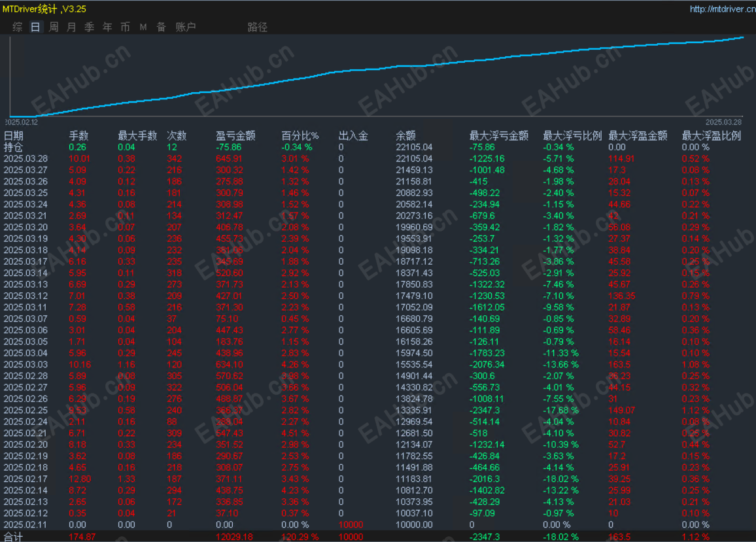
Task: Click the 出入金 column header
Action: (353, 135)
